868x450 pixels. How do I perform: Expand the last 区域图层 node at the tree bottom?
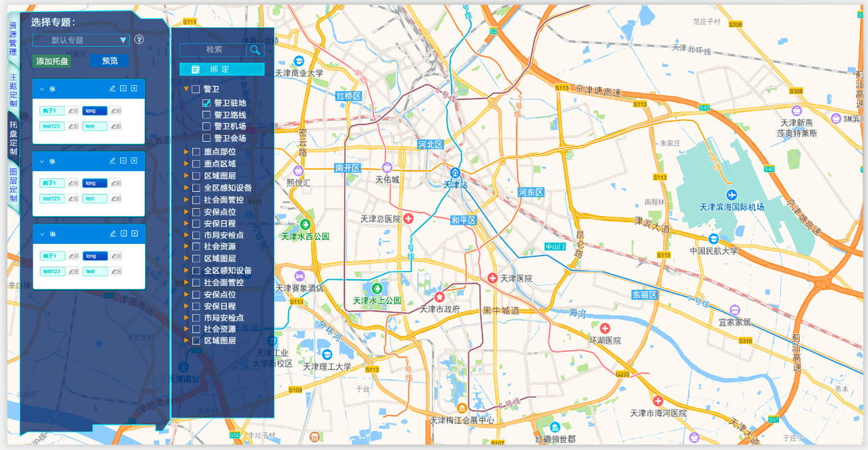[x=187, y=341]
